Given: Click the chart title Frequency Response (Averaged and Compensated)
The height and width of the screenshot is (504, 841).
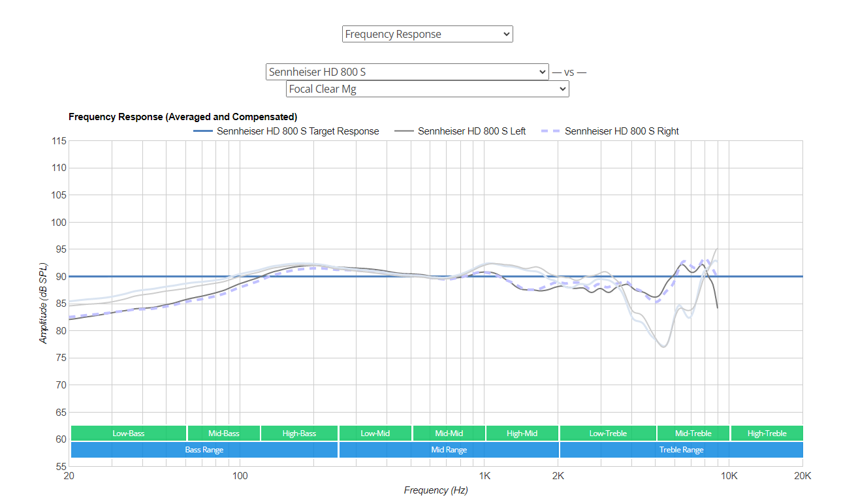Looking at the screenshot, I should pos(183,117).
